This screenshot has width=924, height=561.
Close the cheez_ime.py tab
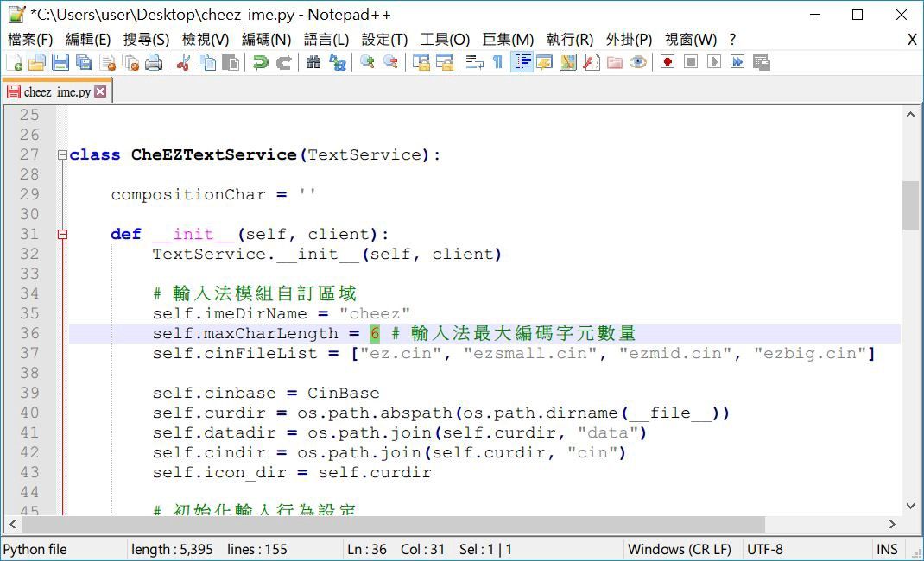tap(100, 91)
